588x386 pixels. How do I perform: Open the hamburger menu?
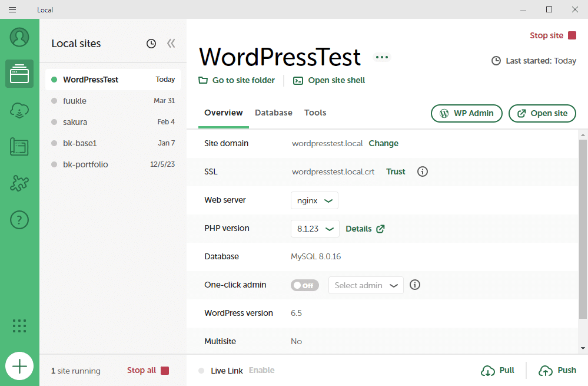coord(12,10)
